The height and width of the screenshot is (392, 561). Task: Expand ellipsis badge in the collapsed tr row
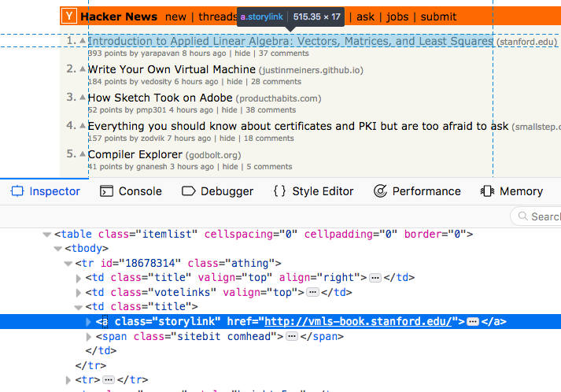coord(109,379)
